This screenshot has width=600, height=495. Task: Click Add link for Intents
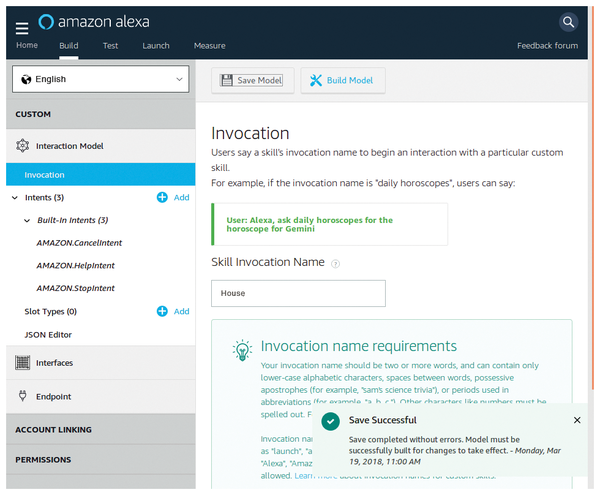point(181,197)
